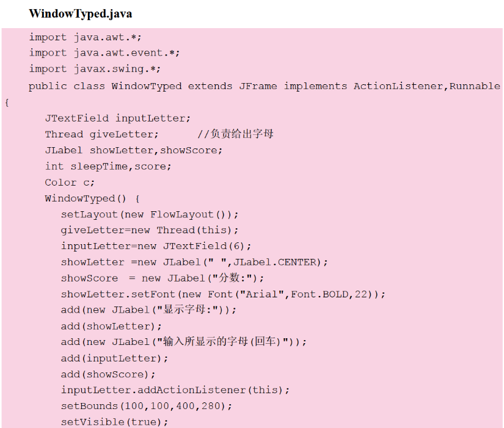Click the WindowTyped.java file name heading
The image size is (504, 428).
point(80,13)
